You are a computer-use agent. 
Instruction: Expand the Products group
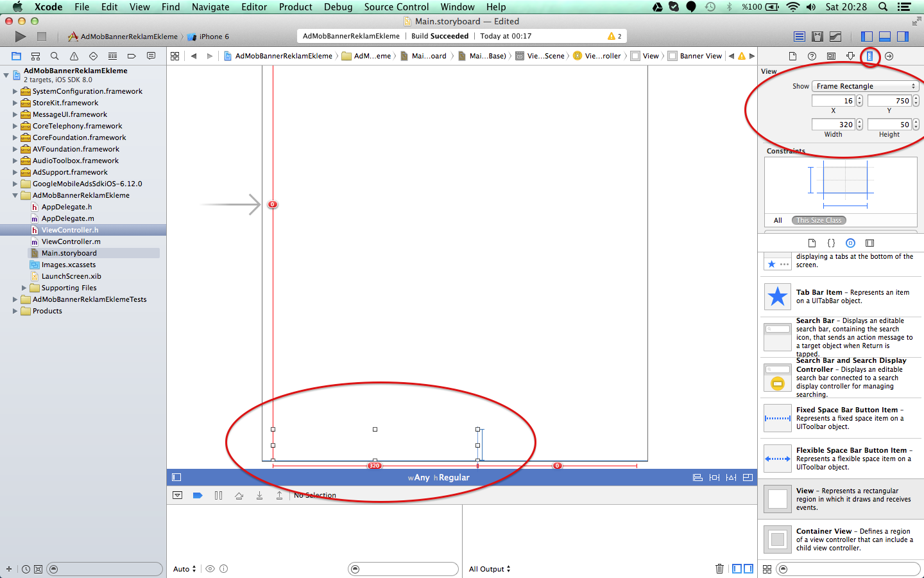click(15, 311)
